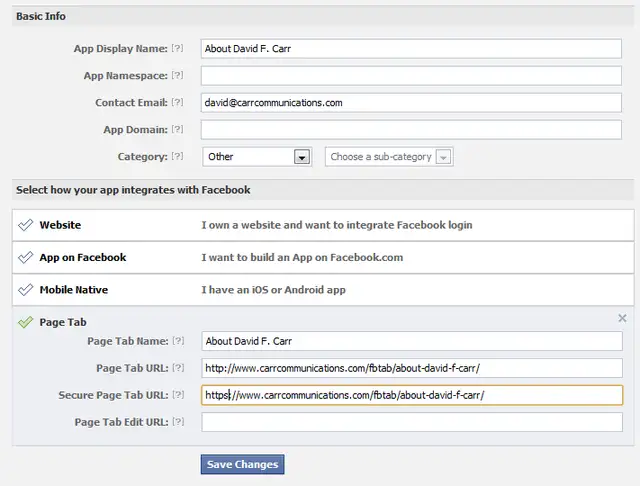The height and width of the screenshot is (486, 640).
Task: Open the Category dropdown showing Other
Action: [x=257, y=157]
